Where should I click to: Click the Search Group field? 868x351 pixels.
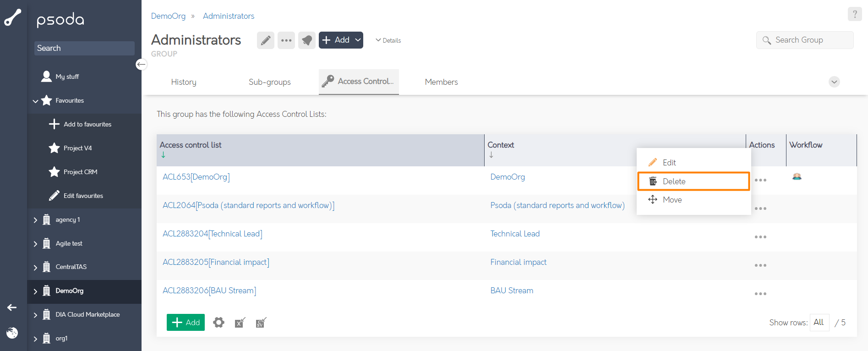click(805, 40)
